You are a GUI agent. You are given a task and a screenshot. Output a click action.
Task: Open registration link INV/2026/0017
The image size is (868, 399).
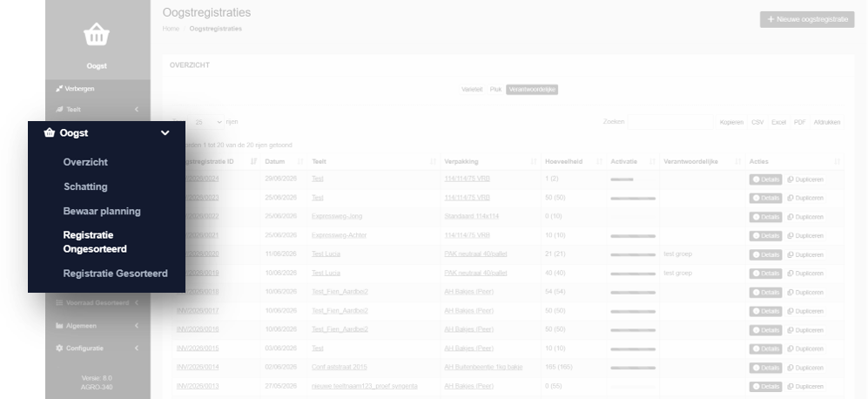point(198,311)
